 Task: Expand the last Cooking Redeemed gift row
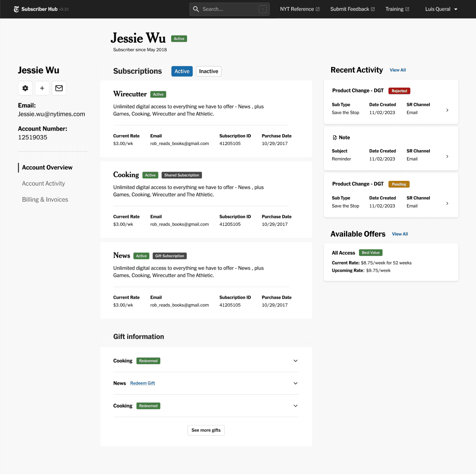(x=295, y=405)
